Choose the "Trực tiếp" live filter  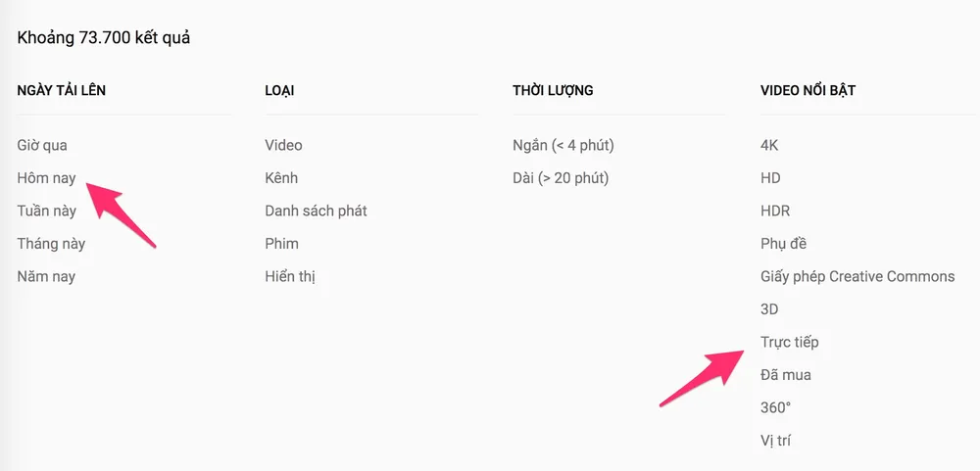[x=789, y=342]
